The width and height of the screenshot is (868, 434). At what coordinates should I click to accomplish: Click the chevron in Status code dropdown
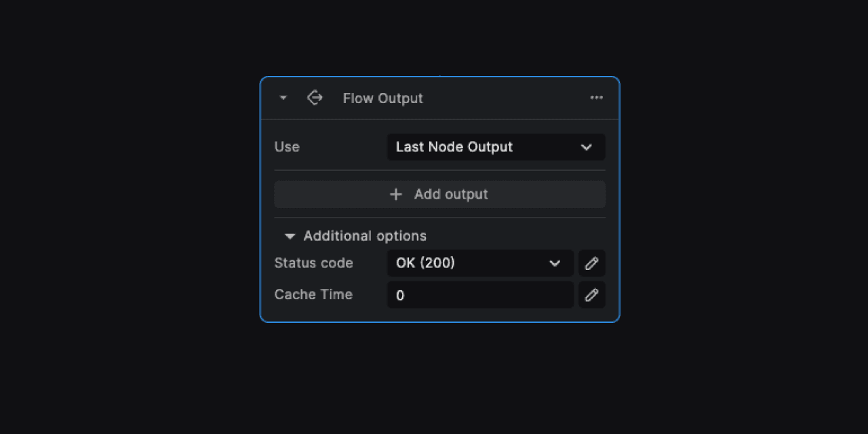(x=555, y=263)
